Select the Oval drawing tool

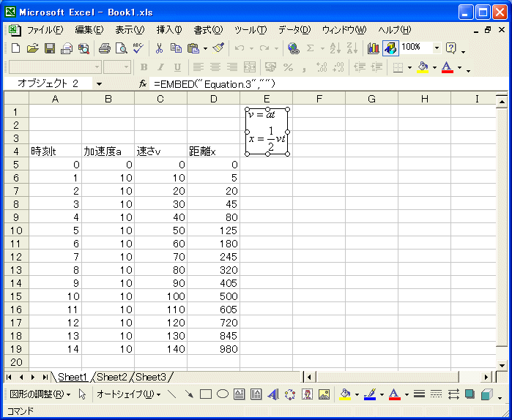pyautogui.click(x=223, y=394)
